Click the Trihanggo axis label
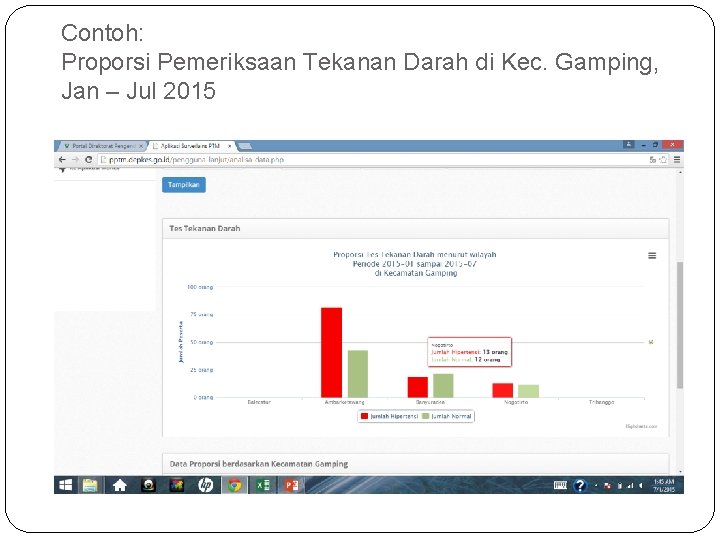Viewport: 720px width, 540px height. click(602, 402)
